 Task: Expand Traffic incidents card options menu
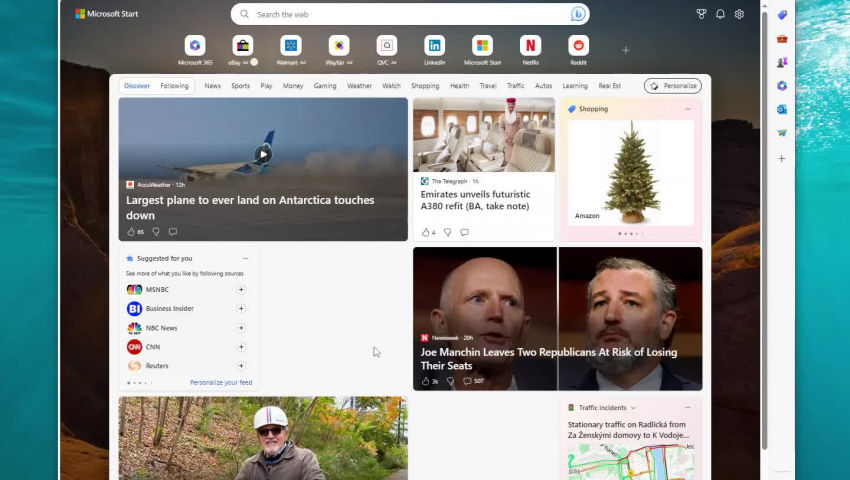[x=687, y=408]
